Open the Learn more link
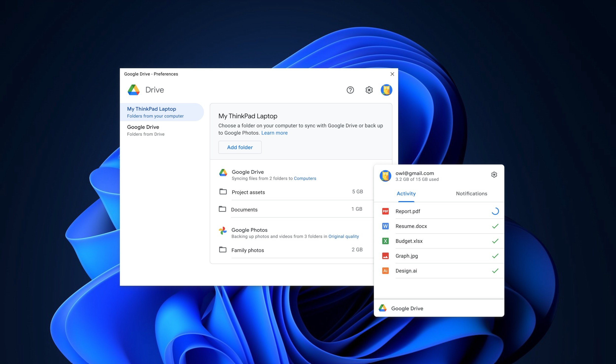This screenshot has height=364, width=616. tap(274, 133)
